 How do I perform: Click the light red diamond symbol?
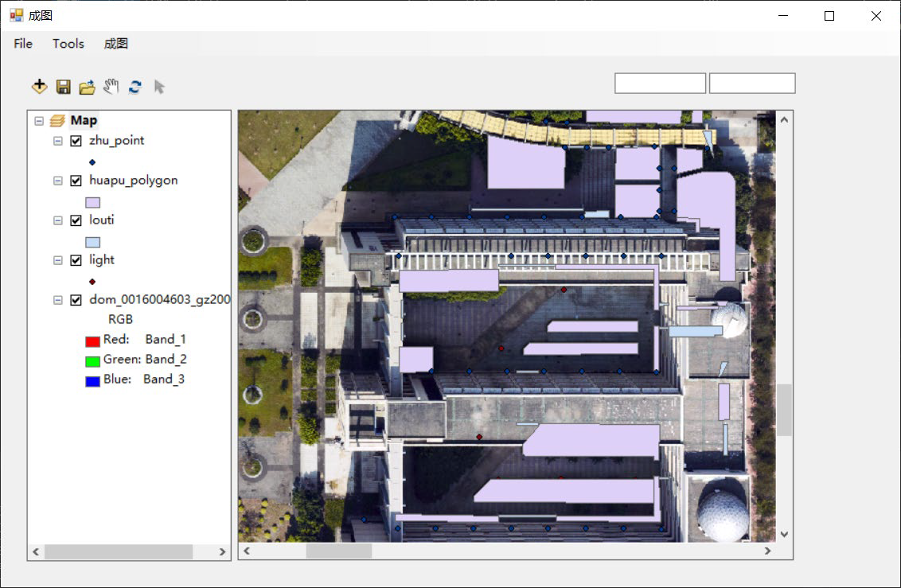pos(92,282)
